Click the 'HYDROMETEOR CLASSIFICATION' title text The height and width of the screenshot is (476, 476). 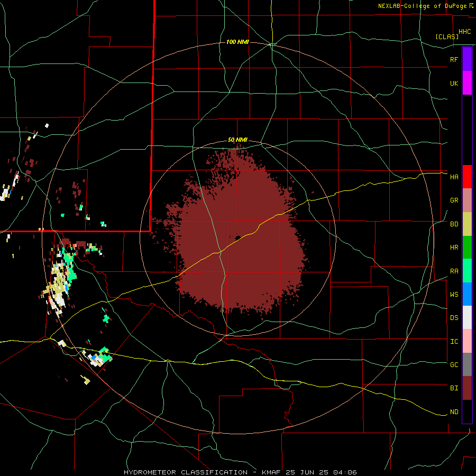[186, 472]
